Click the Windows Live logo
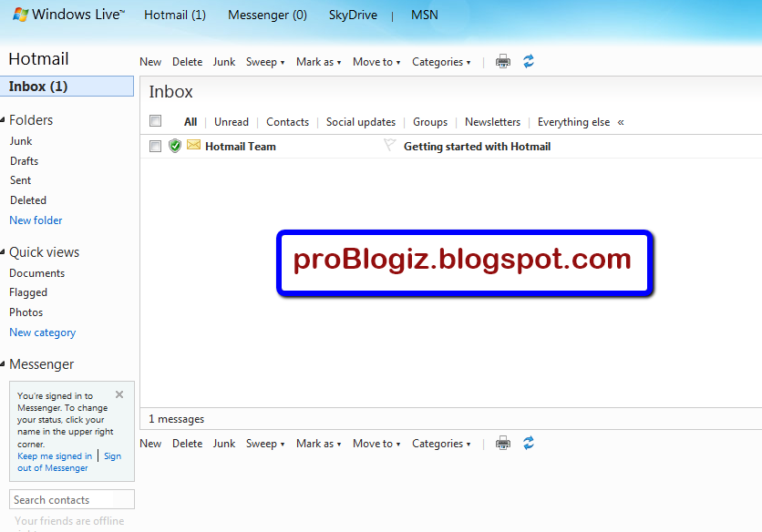 pyautogui.click(x=68, y=15)
